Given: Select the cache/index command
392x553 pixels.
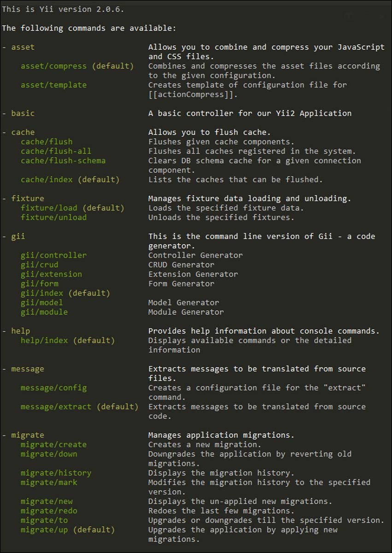Looking at the screenshot, I should click(47, 179).
